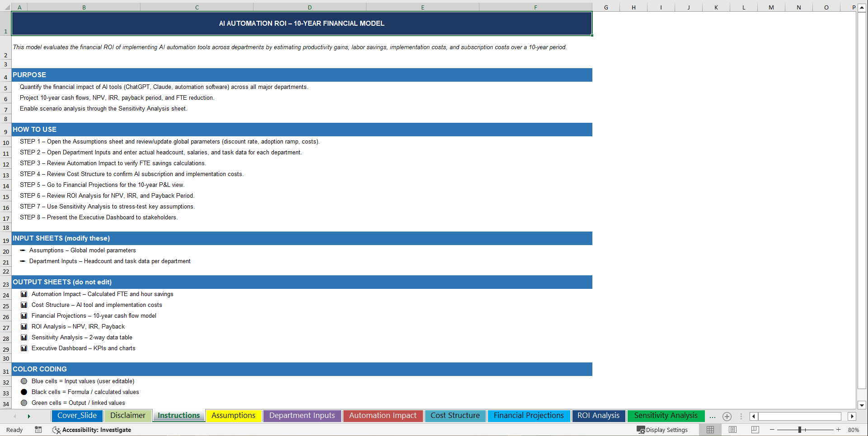
Task: Open Page Layout view from the status bar
Action: click(x=732, y=430)
